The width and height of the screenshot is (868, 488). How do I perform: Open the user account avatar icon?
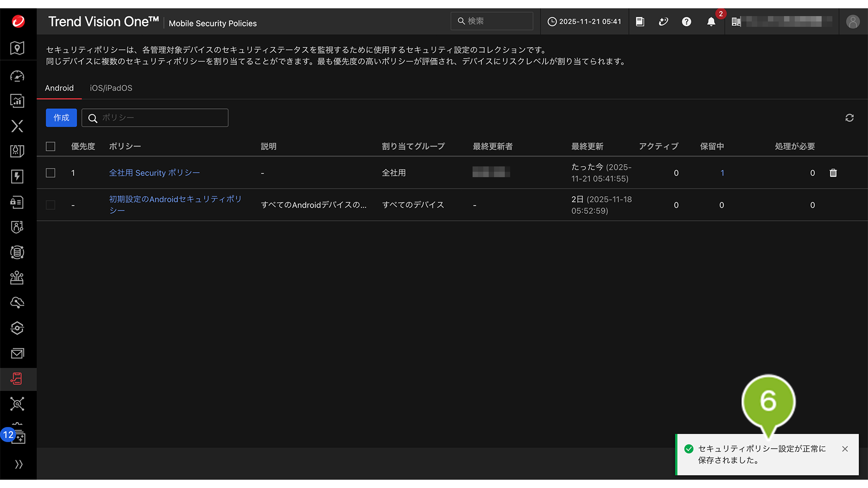point(852,21)
